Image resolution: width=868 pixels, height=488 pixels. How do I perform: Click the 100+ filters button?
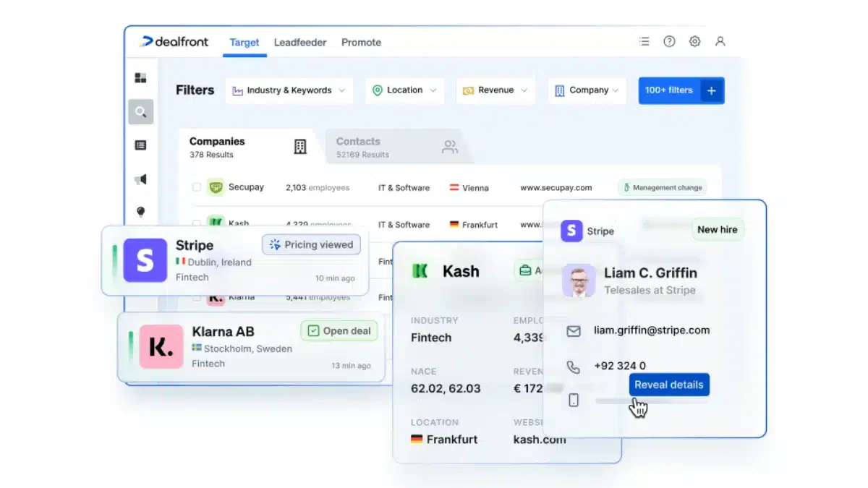point(681,90)
